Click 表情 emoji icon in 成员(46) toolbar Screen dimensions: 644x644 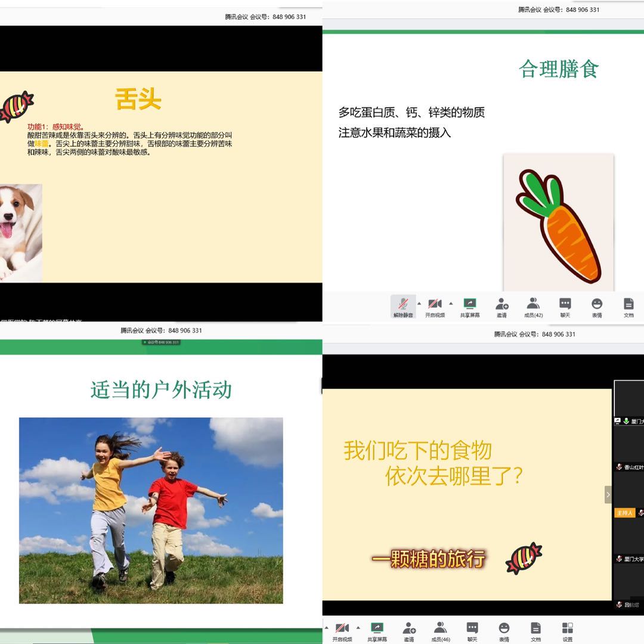pyautogui.click(x=504, y=628)
